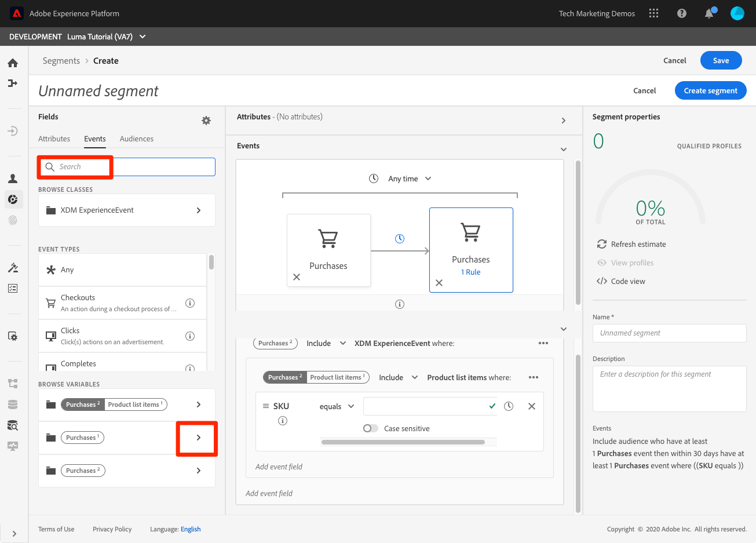Click segment Name input field

670,333
